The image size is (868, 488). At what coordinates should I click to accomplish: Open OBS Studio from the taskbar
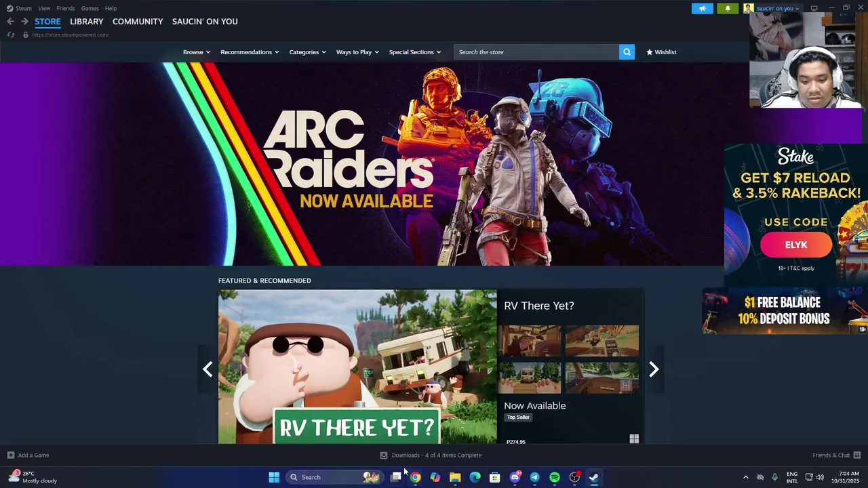click(x=574, y=477)
